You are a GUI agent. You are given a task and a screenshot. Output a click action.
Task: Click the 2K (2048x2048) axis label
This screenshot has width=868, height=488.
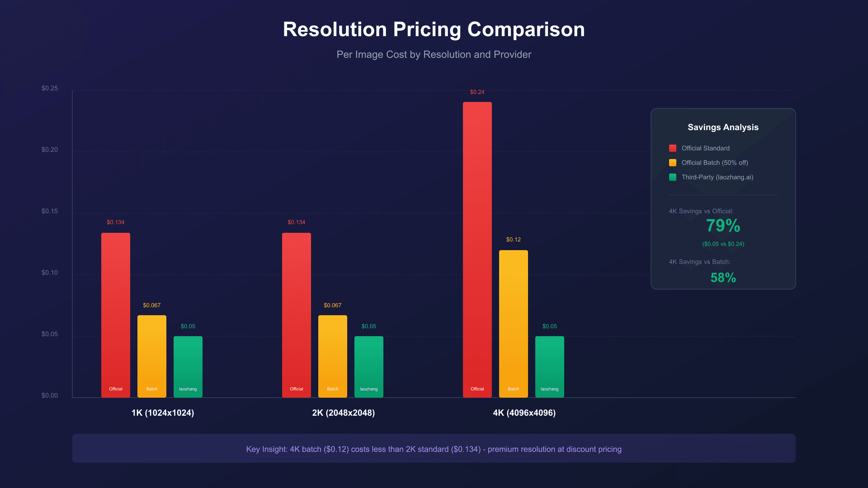pyautogui.click(x=343, y=413)
